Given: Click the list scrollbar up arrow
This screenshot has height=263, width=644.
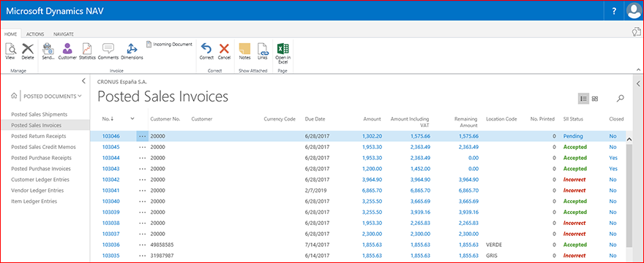Looking at the screenshot, I should 629,140.
